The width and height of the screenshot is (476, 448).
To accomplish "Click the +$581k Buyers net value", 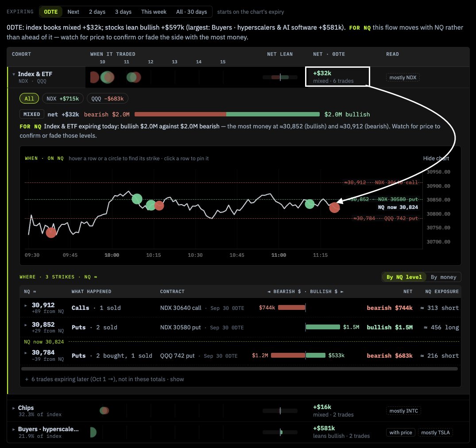I will coord(324,428).
